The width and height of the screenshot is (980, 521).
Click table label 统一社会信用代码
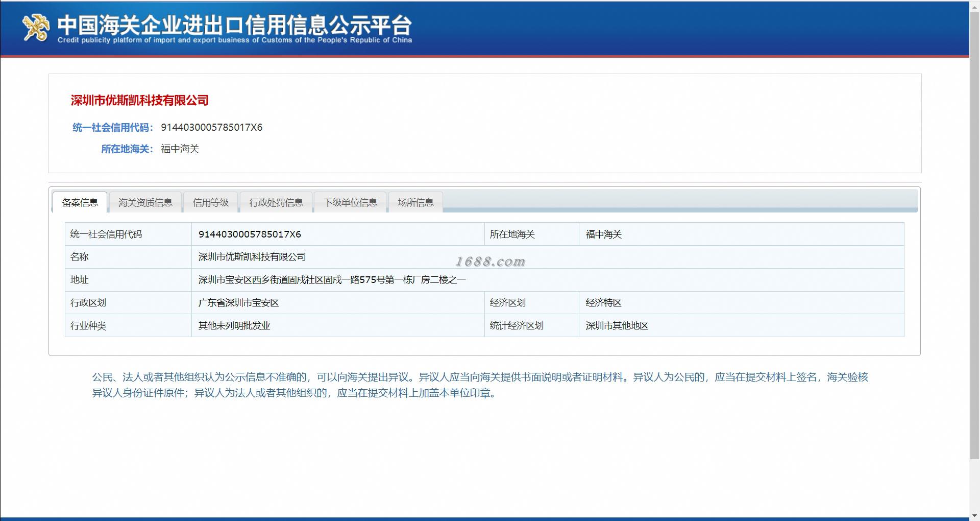[x=106, y=234]
